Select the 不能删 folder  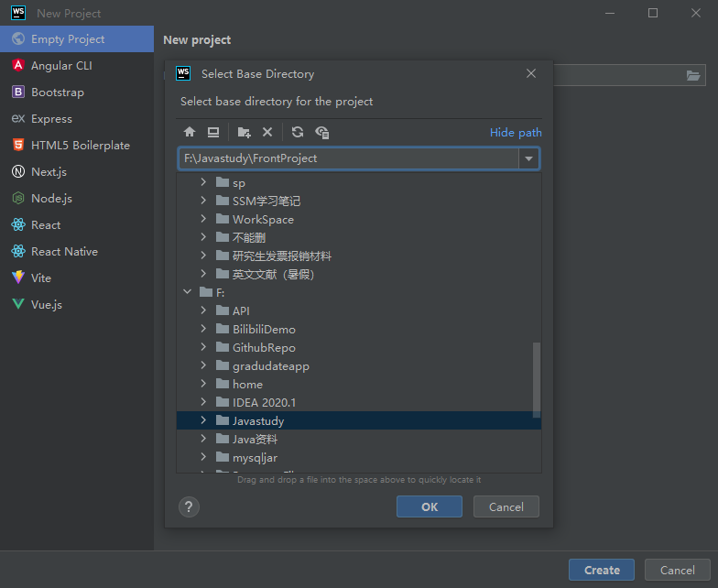point(359,237)
